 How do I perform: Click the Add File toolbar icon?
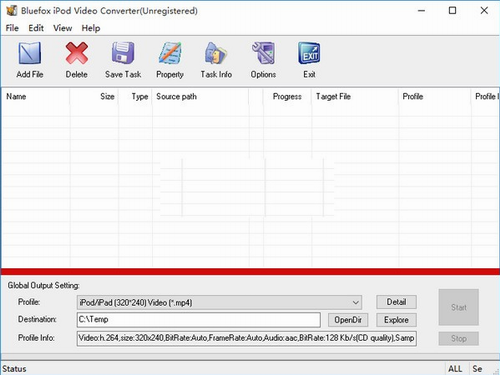click(x=30, y=53)
